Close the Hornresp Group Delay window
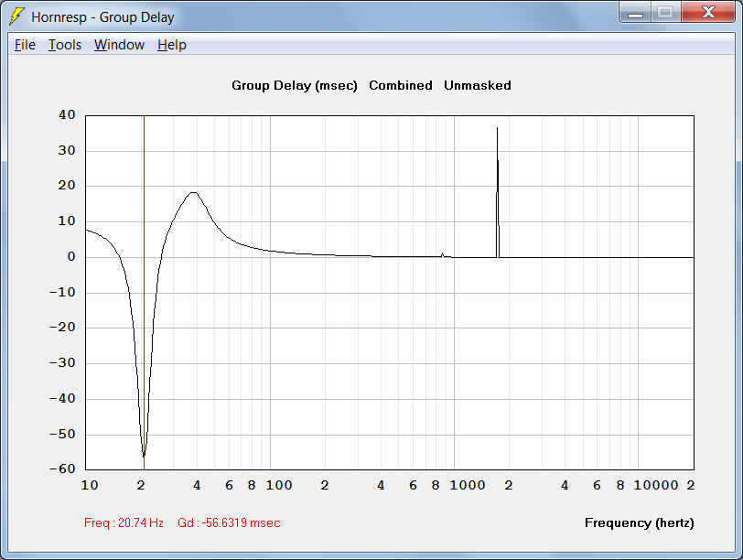Screen dimensions: 743x560 (x=708, y=12)
